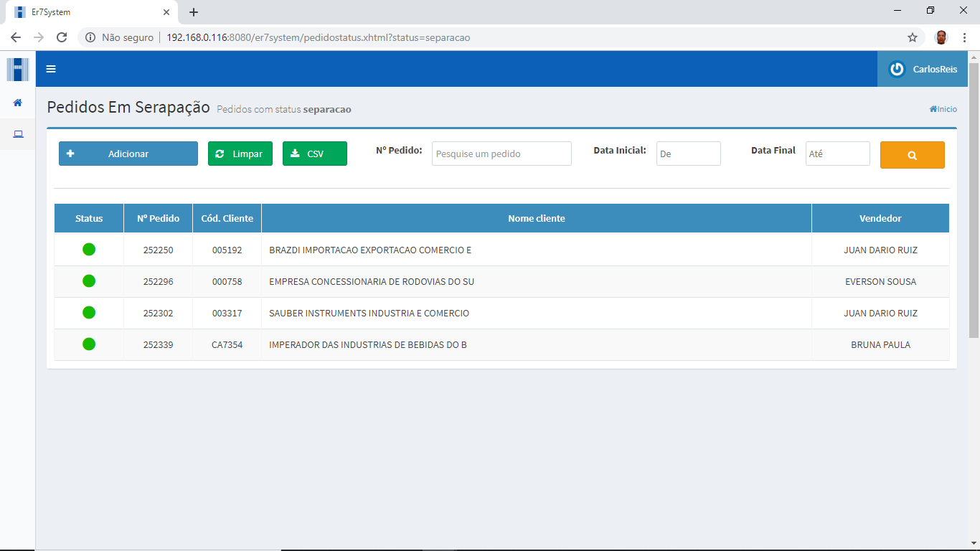
Task: Click the power icon next to CarlosReis
Action: [x=897, y=69]
